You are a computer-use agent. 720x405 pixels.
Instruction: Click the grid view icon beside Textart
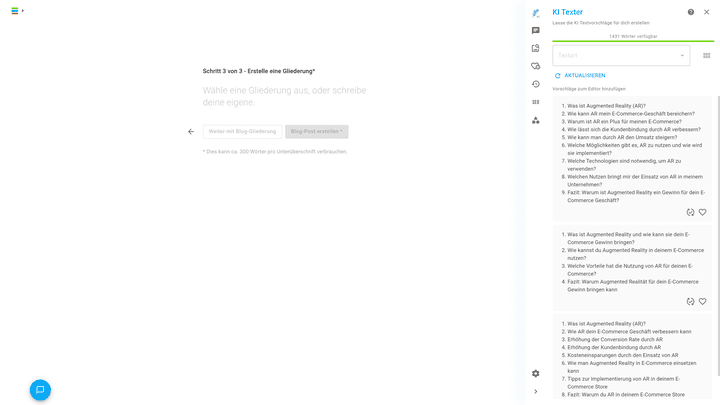[706, 56]
